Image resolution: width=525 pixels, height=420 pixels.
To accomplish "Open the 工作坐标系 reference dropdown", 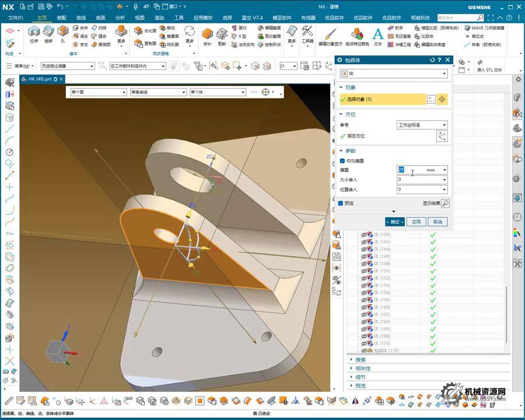I will 422,125.
